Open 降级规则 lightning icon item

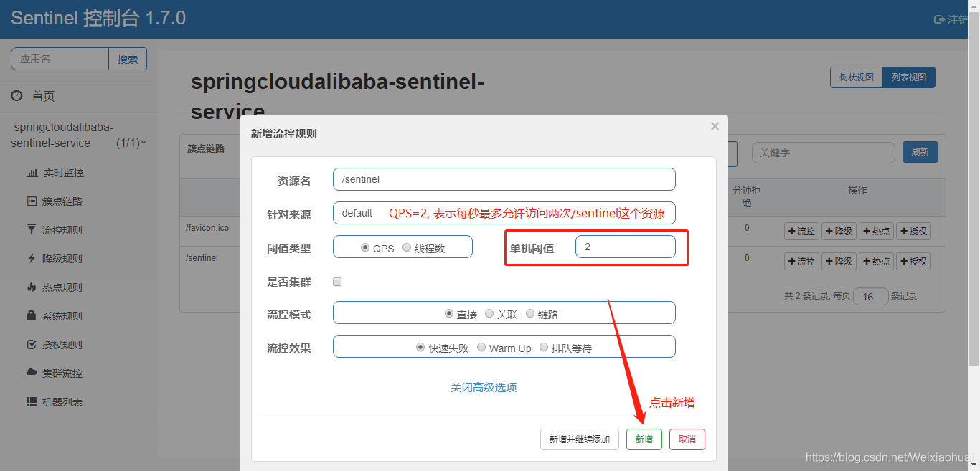[32, 259]
